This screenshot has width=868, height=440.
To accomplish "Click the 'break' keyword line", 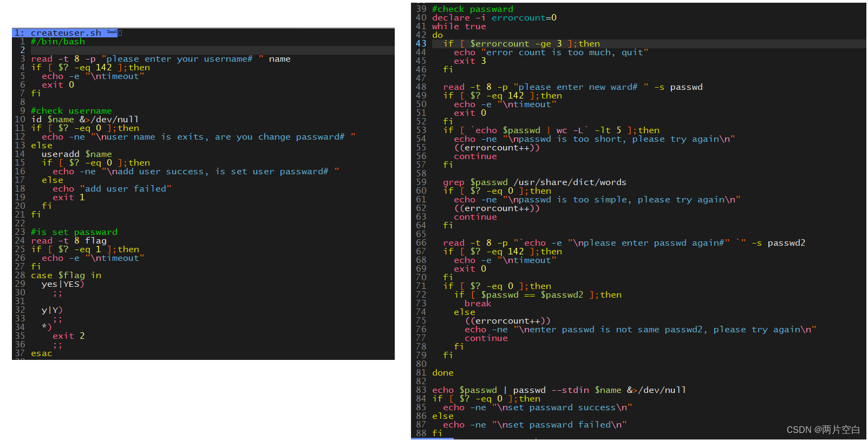I will click(478, 304).
